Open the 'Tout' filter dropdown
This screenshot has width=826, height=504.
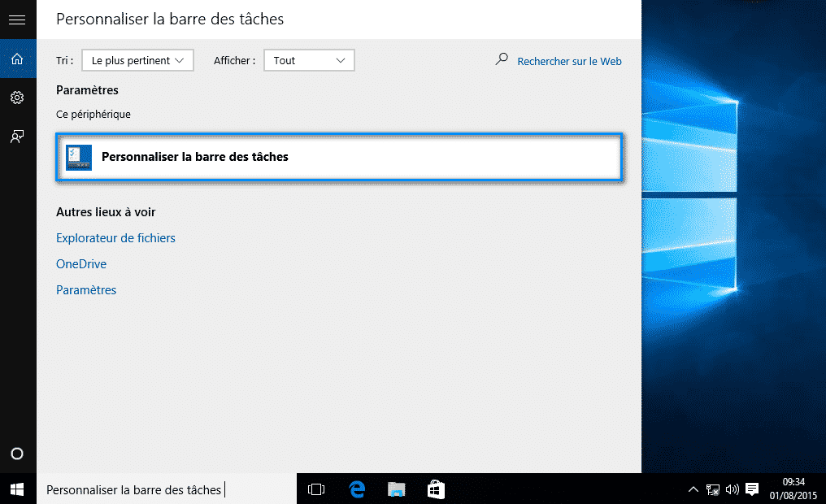309,60
